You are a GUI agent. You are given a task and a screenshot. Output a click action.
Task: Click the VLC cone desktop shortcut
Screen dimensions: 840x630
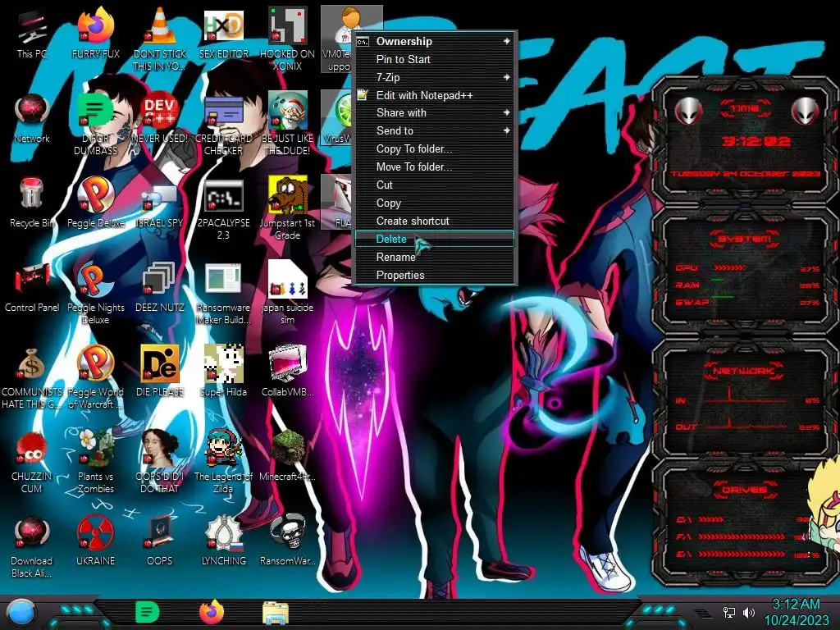(x=159, y=39)
